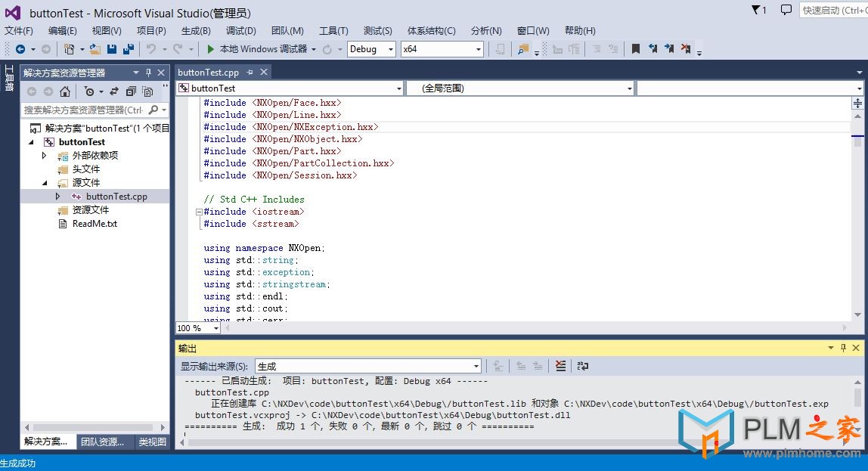Expand the buttonTest.cpp tree node arrow

click(57, 197)
